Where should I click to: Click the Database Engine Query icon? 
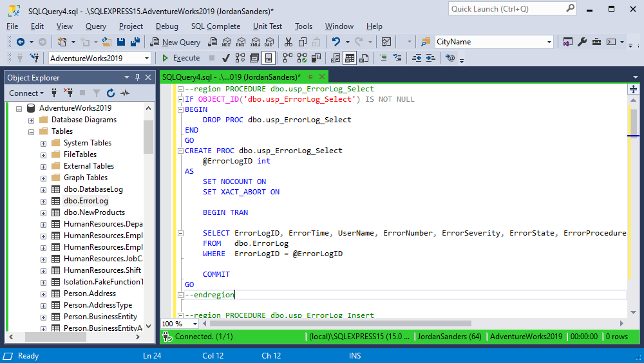click(x=213, y=42)
